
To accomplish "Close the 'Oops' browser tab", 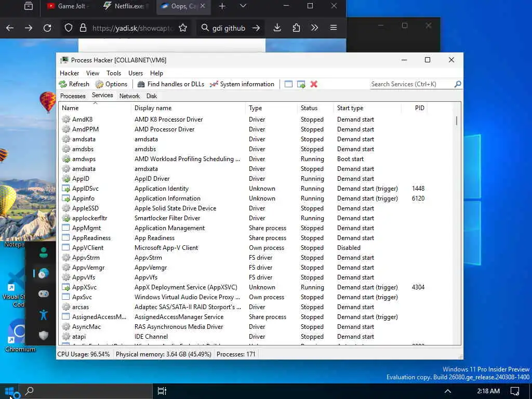I will click(203, 6).
